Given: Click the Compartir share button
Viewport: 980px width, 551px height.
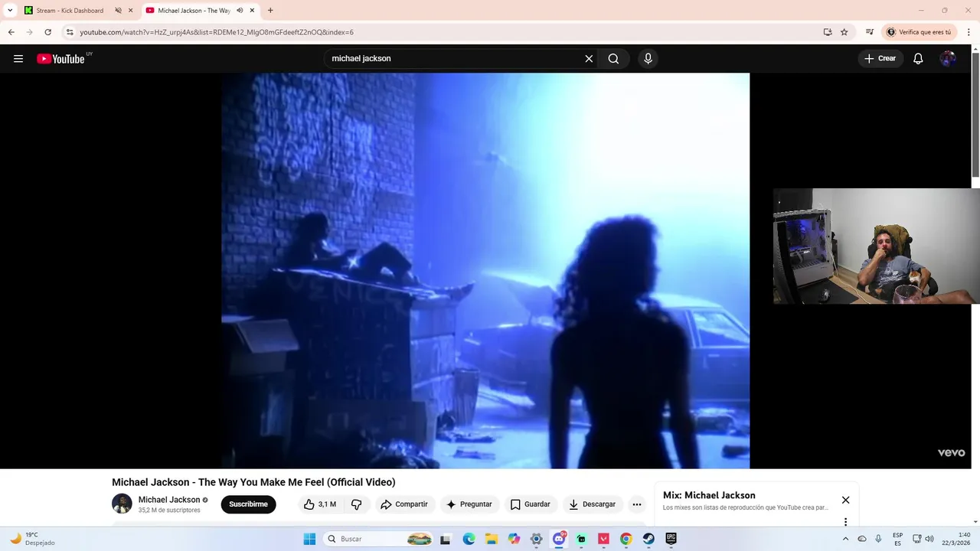Looking at the screenshot, I should (404, 504).
